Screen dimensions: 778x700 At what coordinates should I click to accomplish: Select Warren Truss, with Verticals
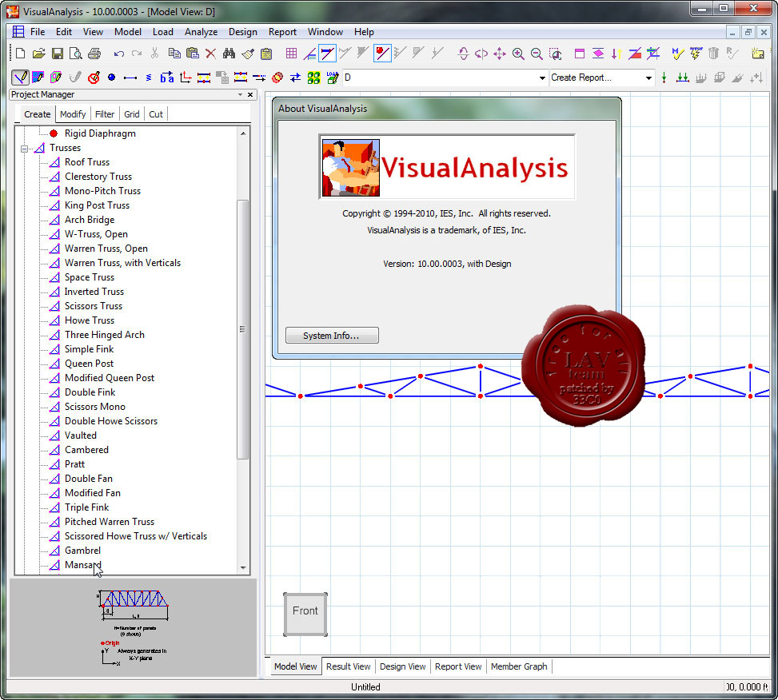[122, 263]
